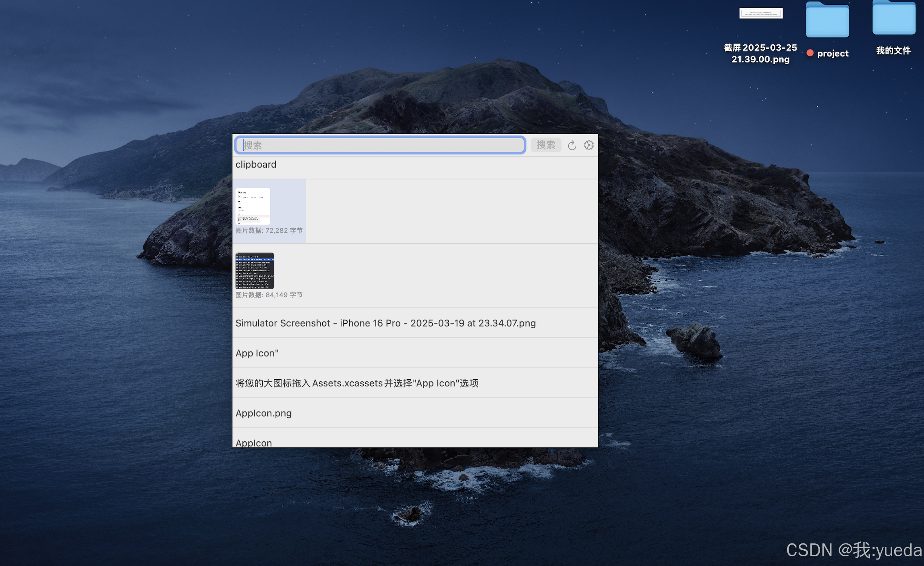
Task: Pick the 'AppIcon.png' history entry
Action: [x=263, y=413]
